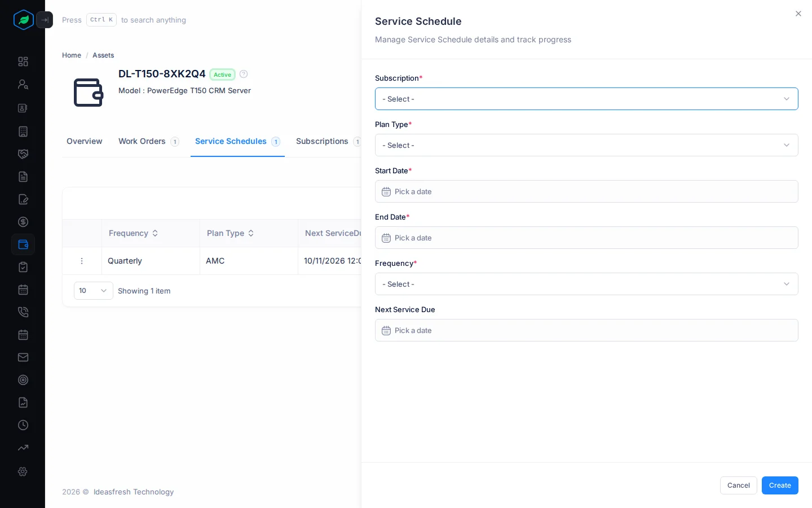Select the Service Schedules tab

tap(237, 141)
